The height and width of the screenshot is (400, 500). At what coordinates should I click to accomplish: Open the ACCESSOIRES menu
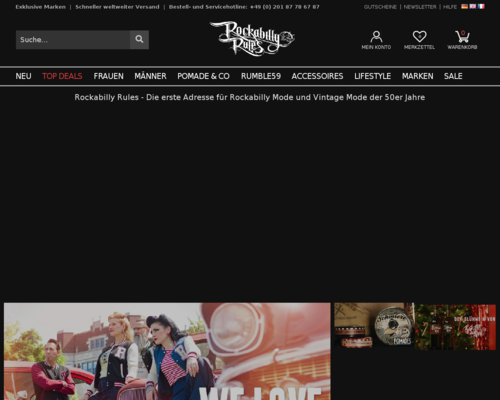(x=317, y=76)
